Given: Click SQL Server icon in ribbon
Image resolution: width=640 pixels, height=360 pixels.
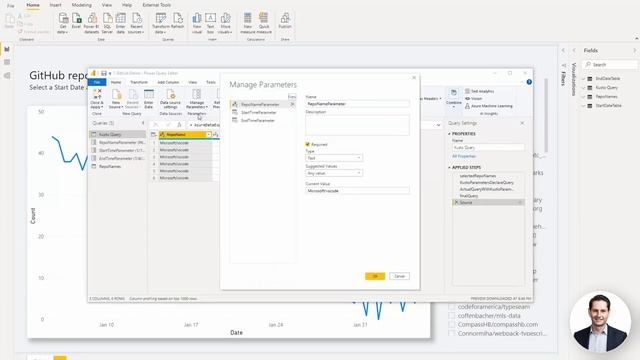Looking at the screenshot, I should coord(107,23).
